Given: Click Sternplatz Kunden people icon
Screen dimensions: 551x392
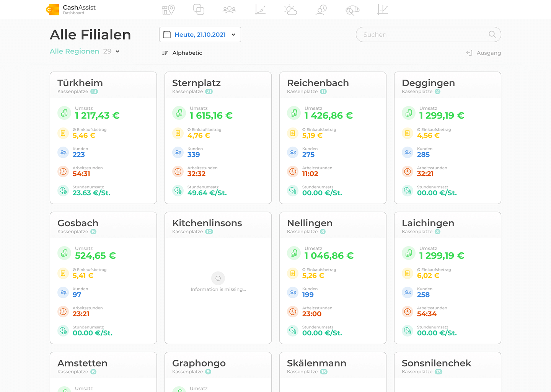Looking at the screenshot, I should point(178,152).
